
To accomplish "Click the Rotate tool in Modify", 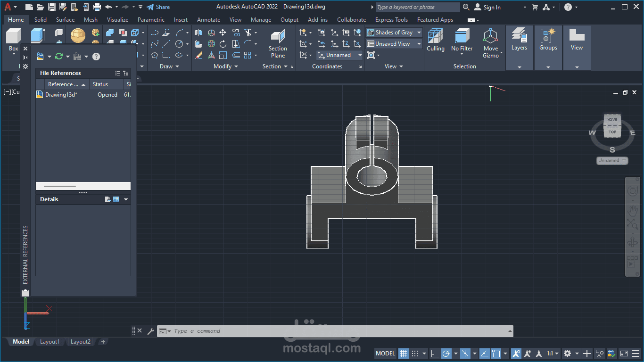I will [223, 44].
